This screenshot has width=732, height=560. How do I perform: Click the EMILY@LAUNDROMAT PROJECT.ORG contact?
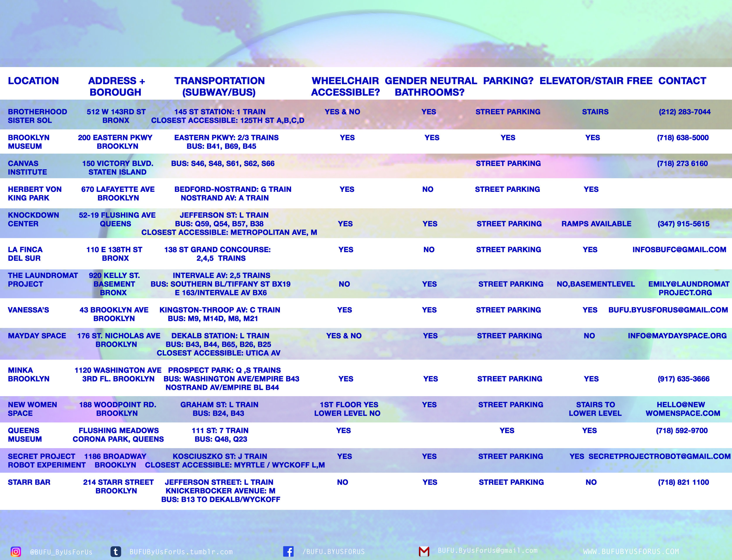[689, 288]
